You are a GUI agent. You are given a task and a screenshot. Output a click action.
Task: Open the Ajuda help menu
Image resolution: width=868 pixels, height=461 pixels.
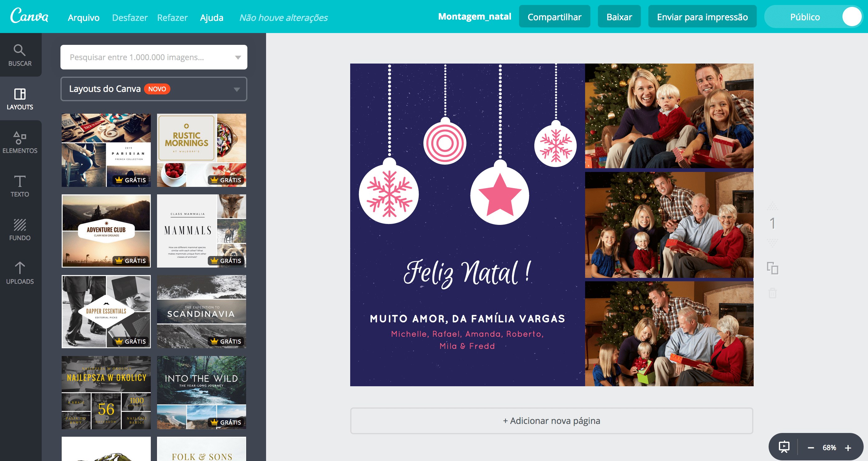coord(212,17)
